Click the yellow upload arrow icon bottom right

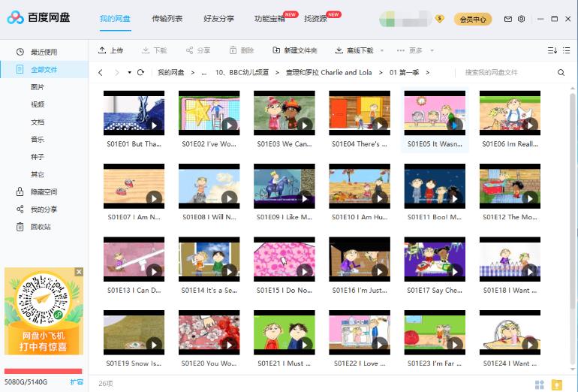(x=557, y=384)
